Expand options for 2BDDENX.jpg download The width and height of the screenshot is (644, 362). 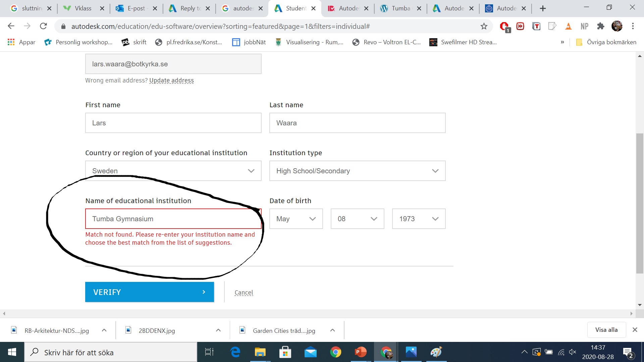[218, 330]
